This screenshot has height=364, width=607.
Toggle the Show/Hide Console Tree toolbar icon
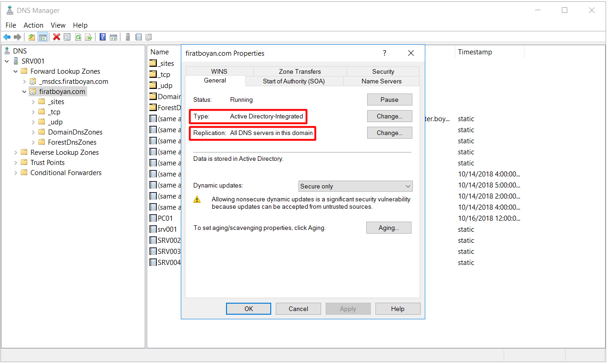tap(42, 37)
